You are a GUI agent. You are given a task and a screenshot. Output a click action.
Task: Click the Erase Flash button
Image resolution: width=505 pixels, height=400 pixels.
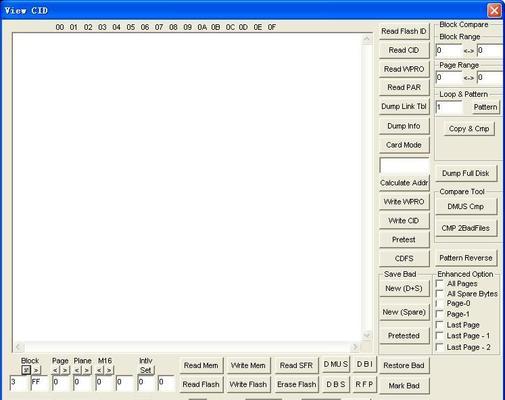click(296, 385)
